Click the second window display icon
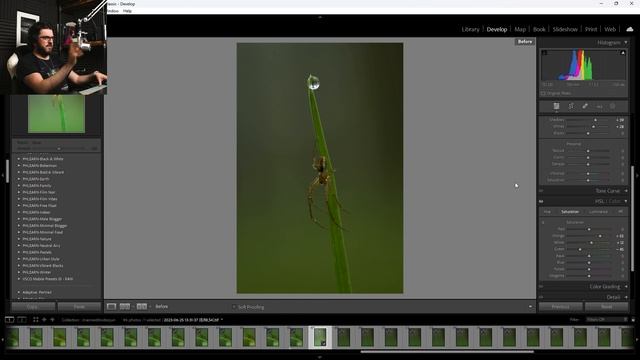This screenshot has width=640, height=360. 22,320
